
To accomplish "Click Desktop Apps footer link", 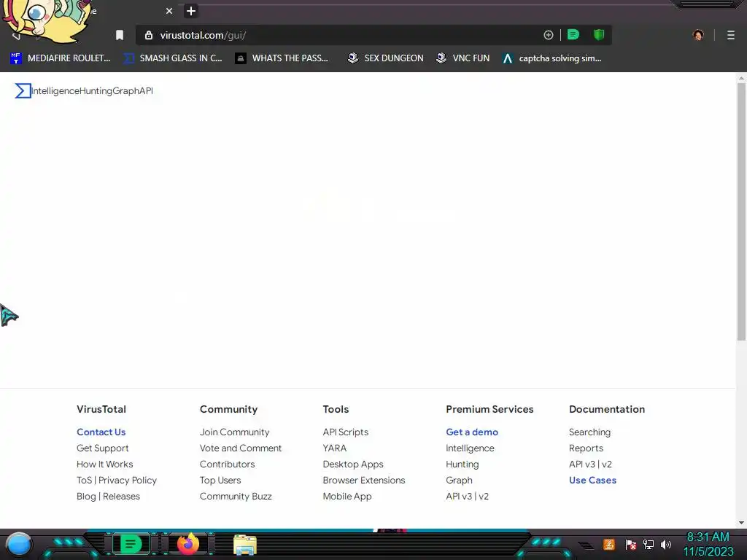I will [353, 464].
